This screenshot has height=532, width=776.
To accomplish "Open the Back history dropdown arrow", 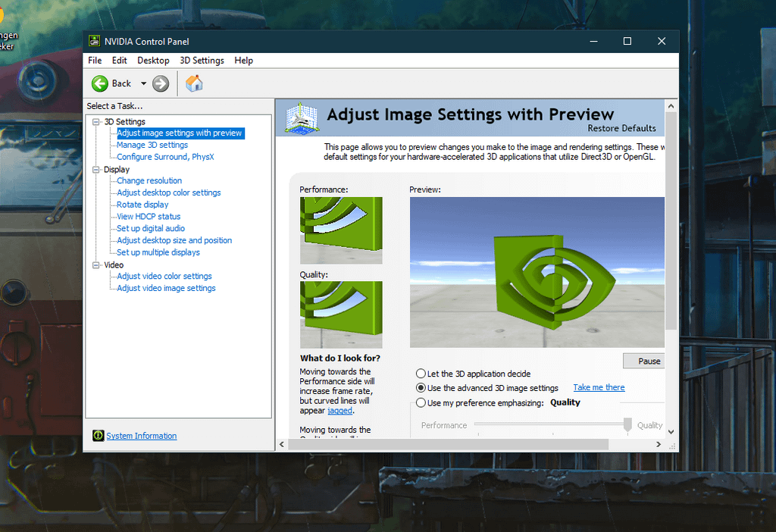I will [x=143, y=83].
